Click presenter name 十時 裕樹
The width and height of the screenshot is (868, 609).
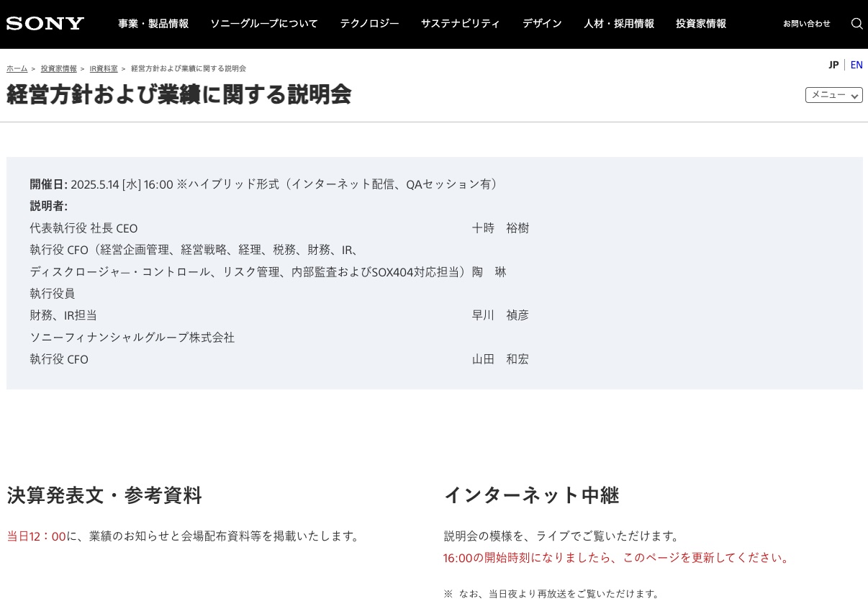tap(500, 228)
